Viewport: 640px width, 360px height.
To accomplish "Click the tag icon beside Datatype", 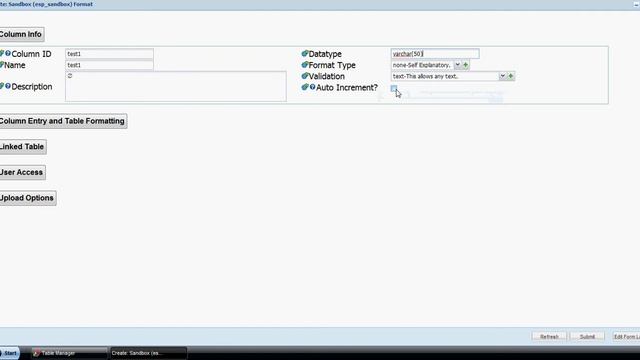I will click(304, 53).
